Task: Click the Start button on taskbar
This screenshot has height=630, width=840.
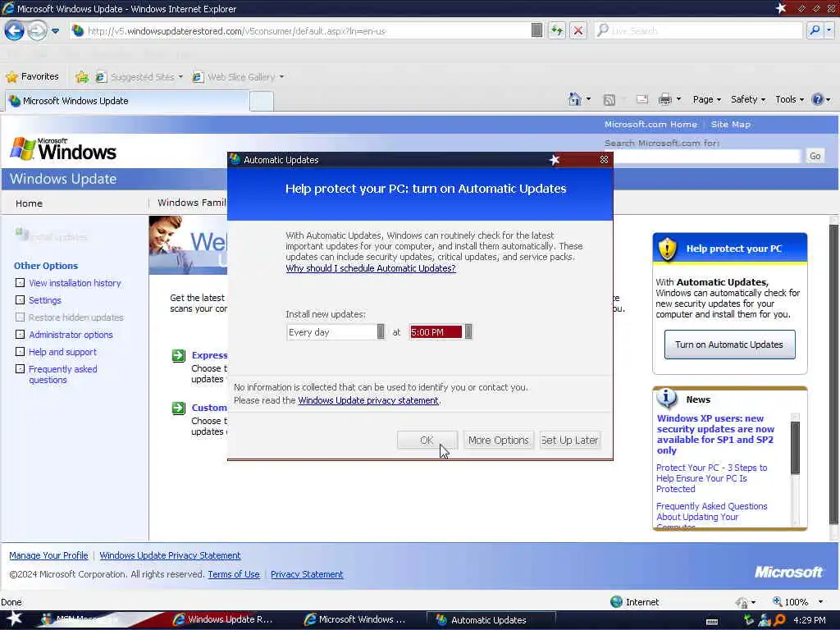Action: (x=13, y=619)
